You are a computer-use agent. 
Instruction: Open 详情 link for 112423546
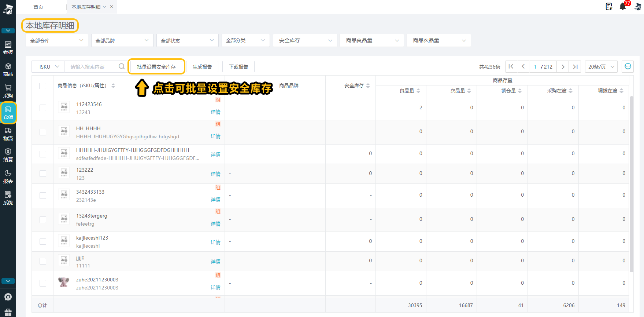tap(215, 112)
